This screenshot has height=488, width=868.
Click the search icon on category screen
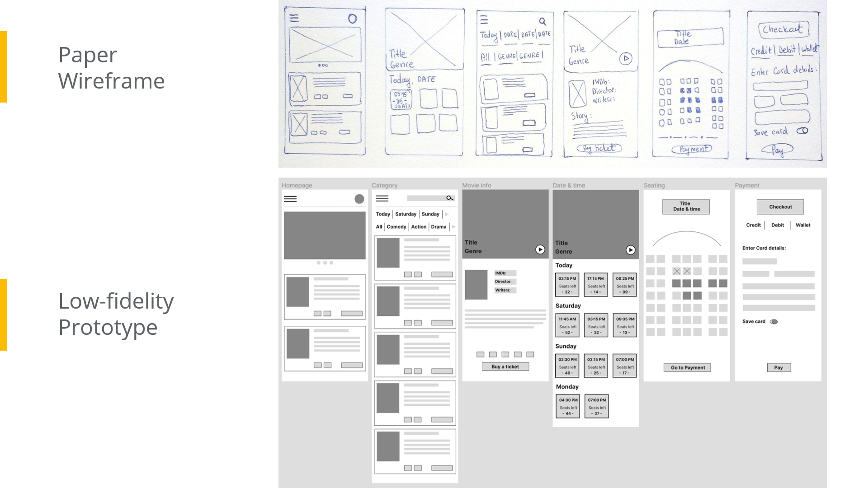450,198
